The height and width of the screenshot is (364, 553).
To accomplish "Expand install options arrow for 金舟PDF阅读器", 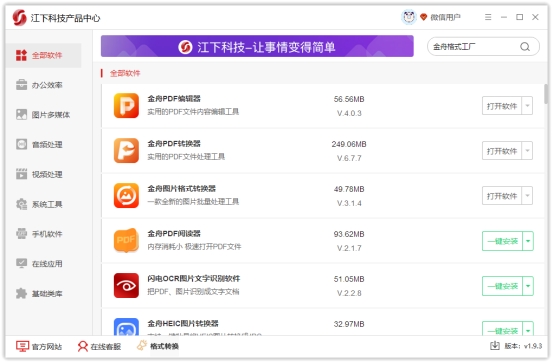I will [x=528, y=241].
